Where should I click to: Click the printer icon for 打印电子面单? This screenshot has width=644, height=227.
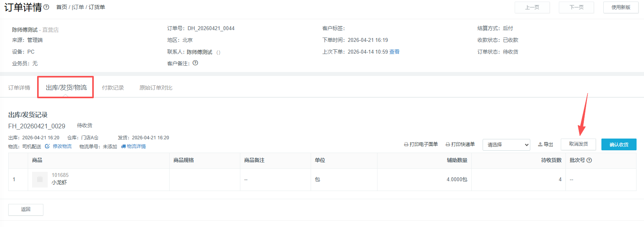tap(406, 144)
